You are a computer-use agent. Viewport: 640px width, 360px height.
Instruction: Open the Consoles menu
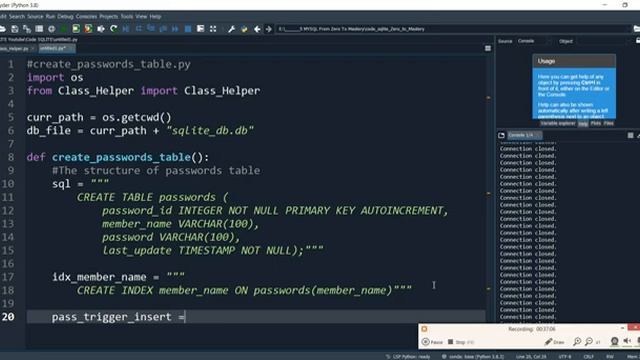pos(87,16)
